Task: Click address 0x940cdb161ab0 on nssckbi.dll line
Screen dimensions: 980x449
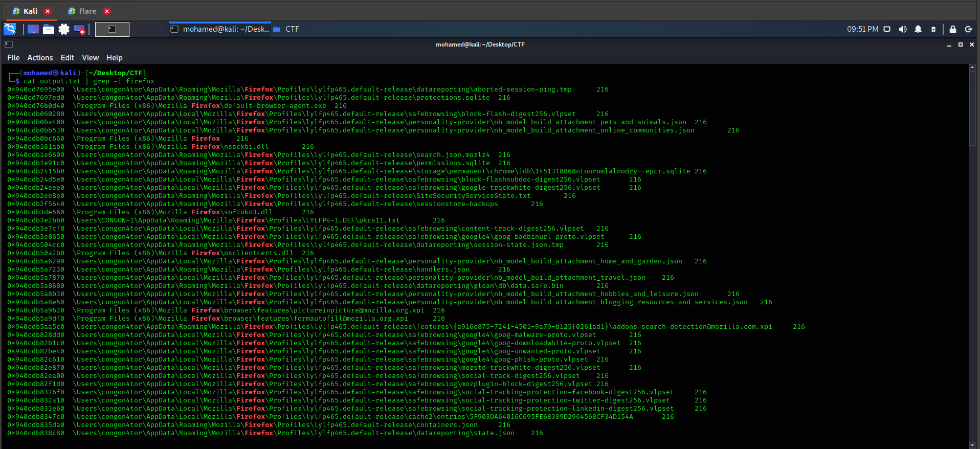Action: point(36,147)
